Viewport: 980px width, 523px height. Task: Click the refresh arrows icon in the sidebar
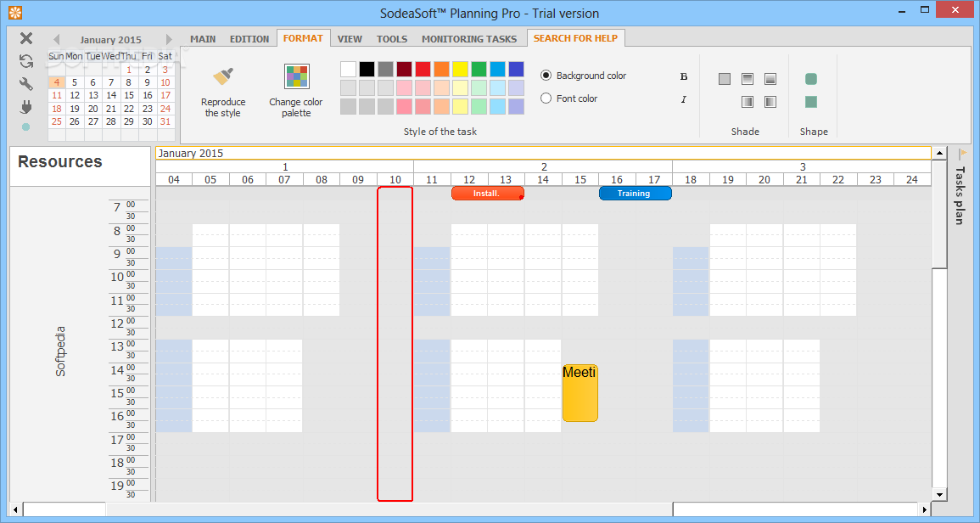pyautogui.click(x=26, y=60)
